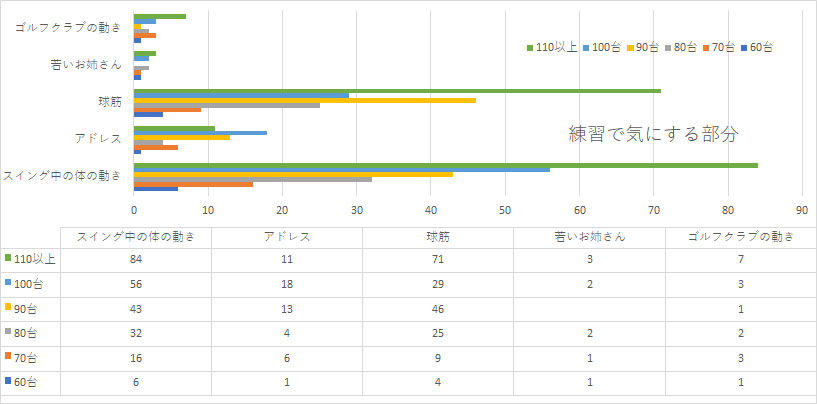Click the gray 80台 swatch in table row
Screen dimensions: 817x404
pyautogui.click(x=8, y=332)
